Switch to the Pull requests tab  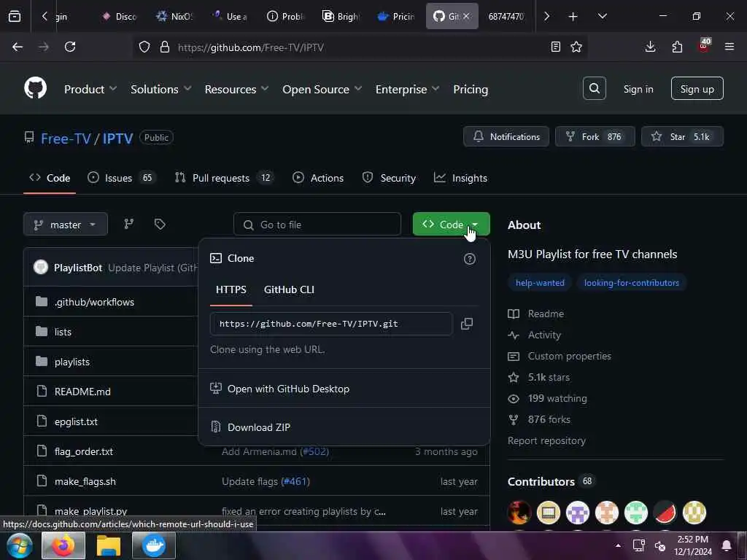(224, 178)
